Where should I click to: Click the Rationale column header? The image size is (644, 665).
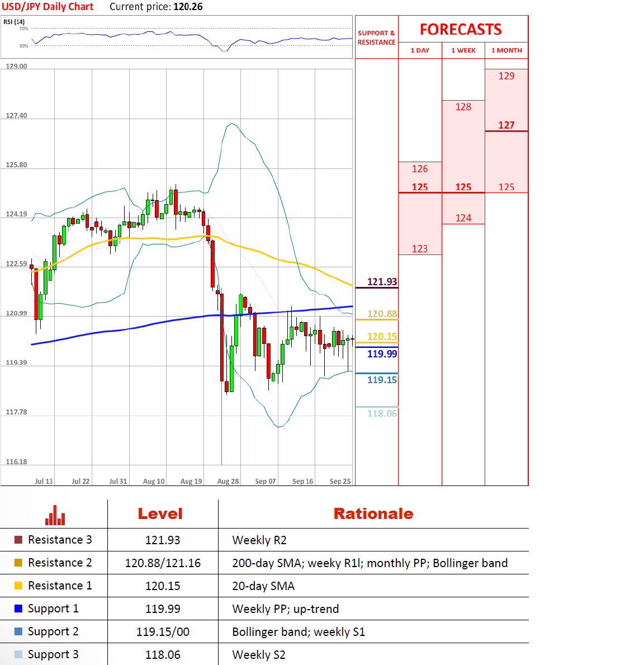click(373, 513)
